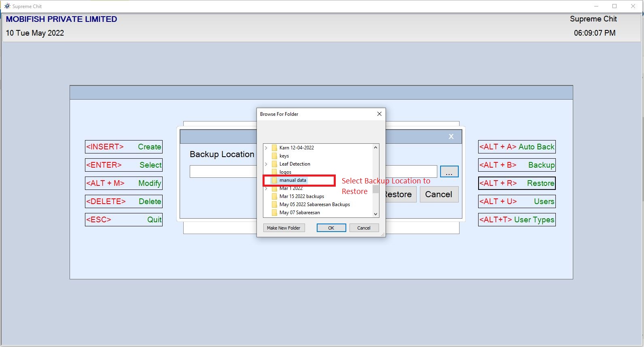
Task: Expand the Mar 1 2022 folder
Action: (266, 188)
